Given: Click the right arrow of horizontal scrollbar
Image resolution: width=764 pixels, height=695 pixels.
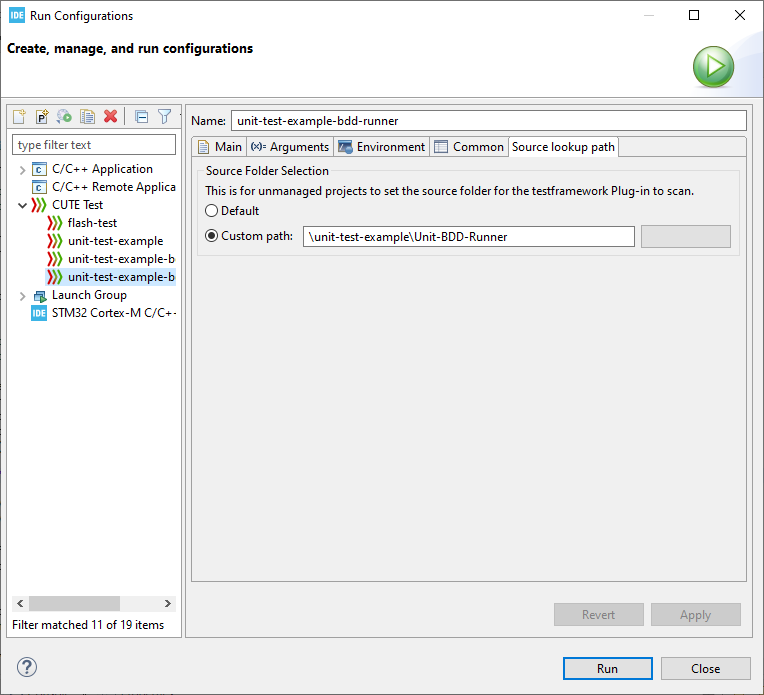Looking at the screenshot, I should click(168, 603).
